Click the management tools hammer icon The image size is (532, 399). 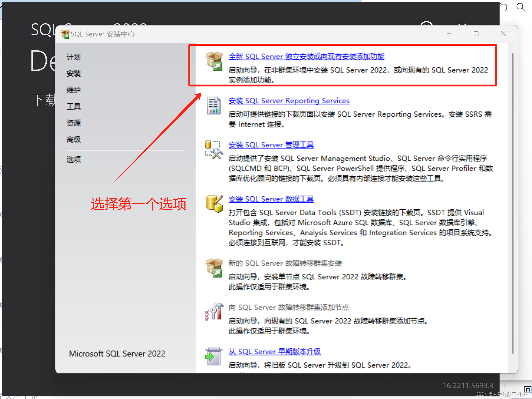214,150
